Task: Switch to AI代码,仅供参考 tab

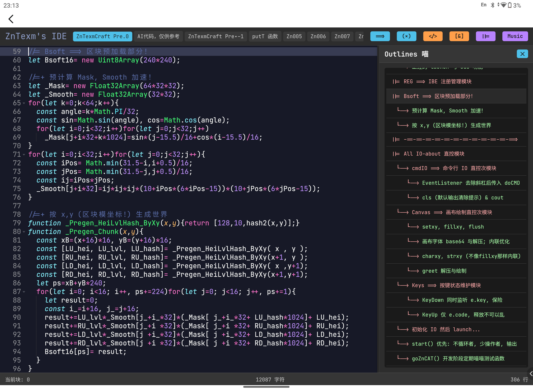Action: click(x=158, y=37)
